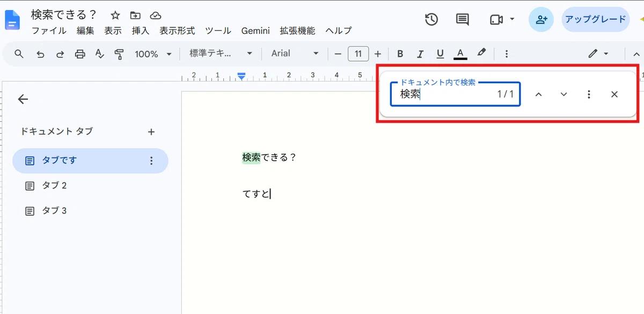Toggle italic formatting
Screen dimensions: 644x314
[420, 54]
